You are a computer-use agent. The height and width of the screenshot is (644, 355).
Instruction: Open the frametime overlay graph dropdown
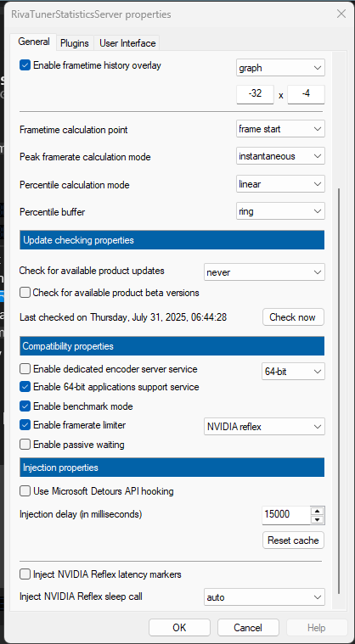(x=280, y=68)
